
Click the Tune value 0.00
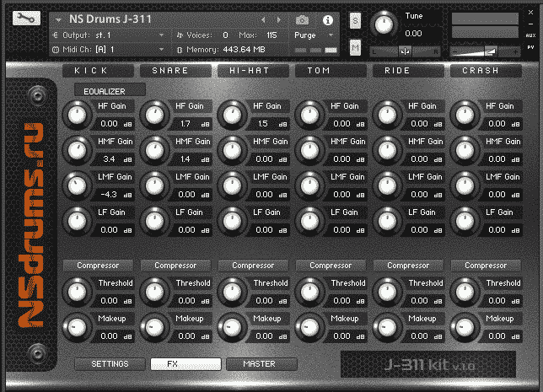click(413, 33)
